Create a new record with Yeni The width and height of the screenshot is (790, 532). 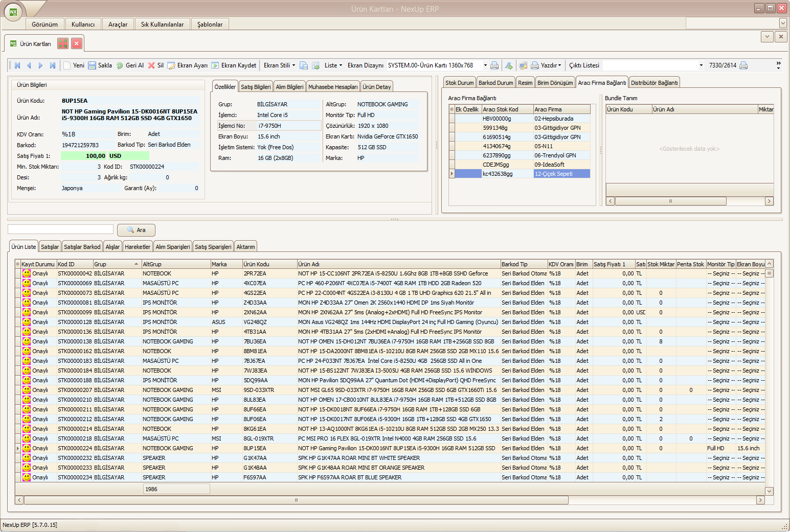[74, 65]
